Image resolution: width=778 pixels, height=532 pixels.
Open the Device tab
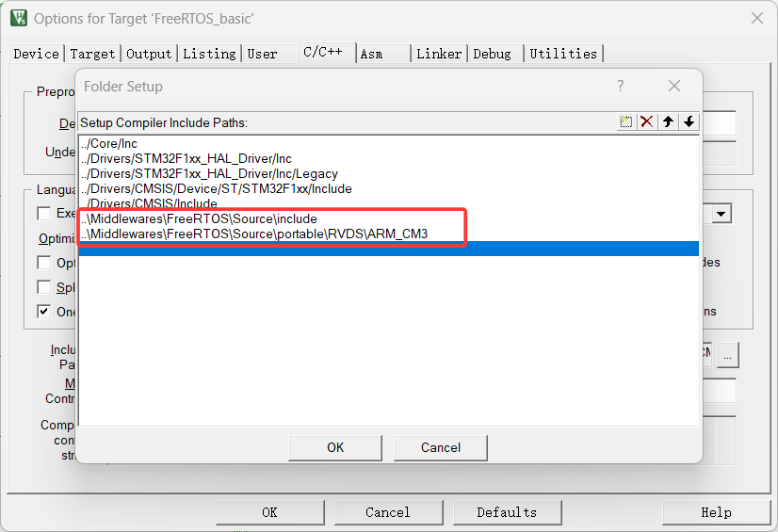pos(36,54)
